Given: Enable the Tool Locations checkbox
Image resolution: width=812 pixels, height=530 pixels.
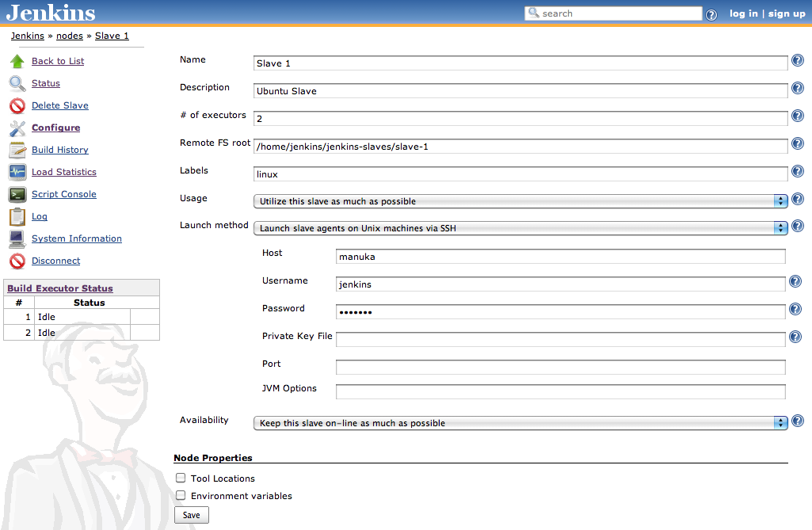Looking at the screenshot, I should pyautogui.click(x=180, y=478).
